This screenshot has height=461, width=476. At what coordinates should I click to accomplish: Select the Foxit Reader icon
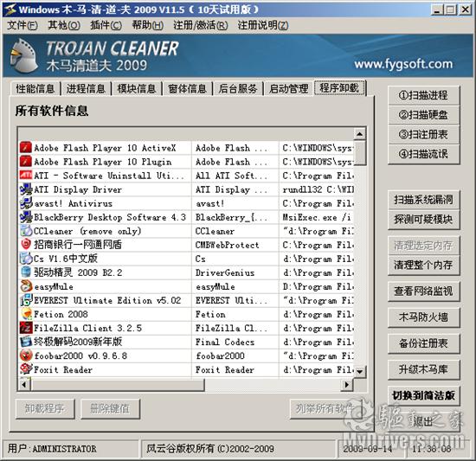(x=26, y=369)
